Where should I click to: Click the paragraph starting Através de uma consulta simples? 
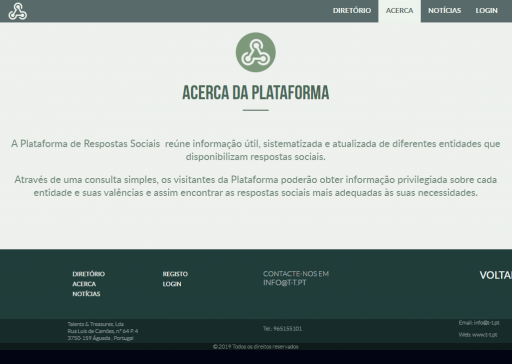click(256, 186)
